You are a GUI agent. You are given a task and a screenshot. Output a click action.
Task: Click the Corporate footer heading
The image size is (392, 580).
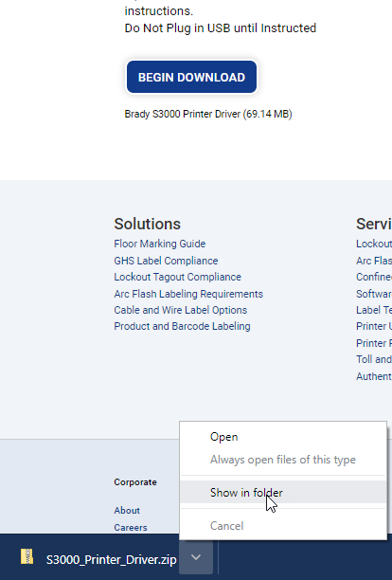pos(135,482)
